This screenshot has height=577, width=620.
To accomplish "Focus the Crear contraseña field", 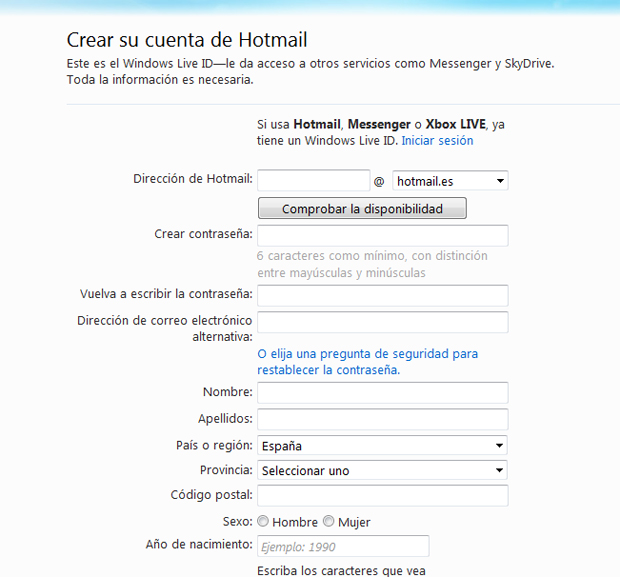I will tap(383, 236).
